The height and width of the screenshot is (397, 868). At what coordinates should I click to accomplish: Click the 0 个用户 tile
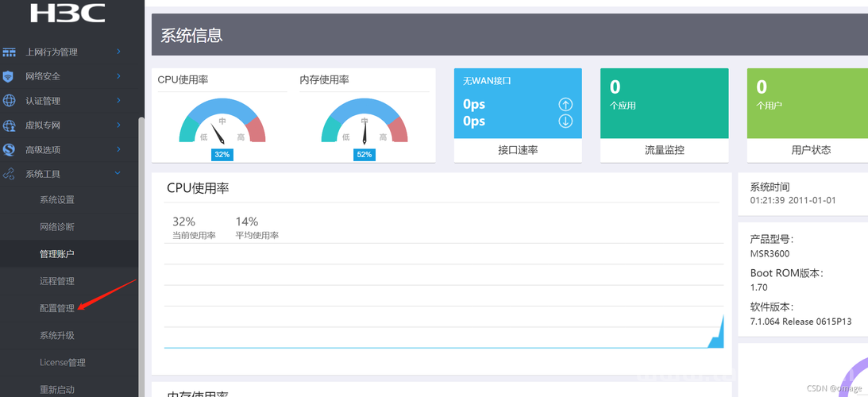808,103
